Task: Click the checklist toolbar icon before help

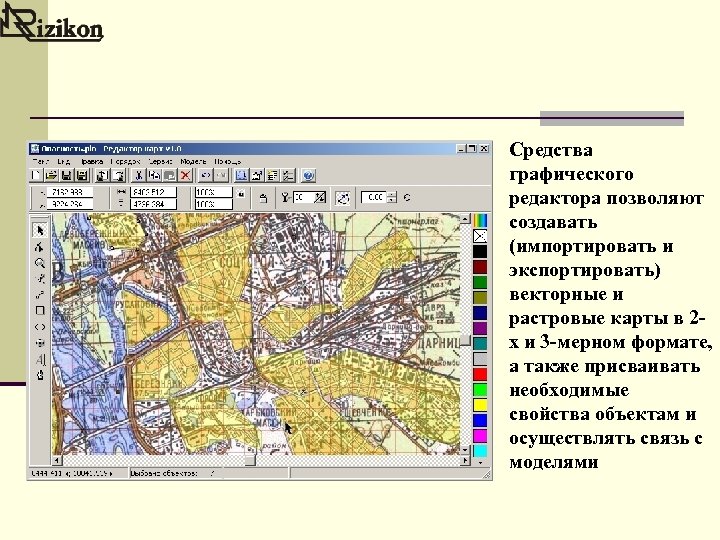Action: click(288, 175)
